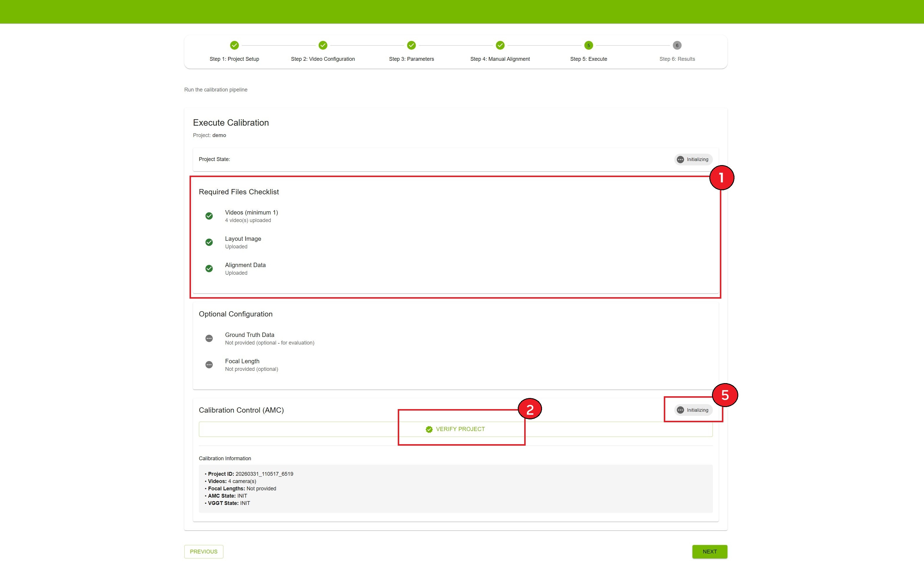Viewport: 924px width, 578px height.
Task: Click the "Calibration Control (AMC)" heading
Action: pos(242,410)
